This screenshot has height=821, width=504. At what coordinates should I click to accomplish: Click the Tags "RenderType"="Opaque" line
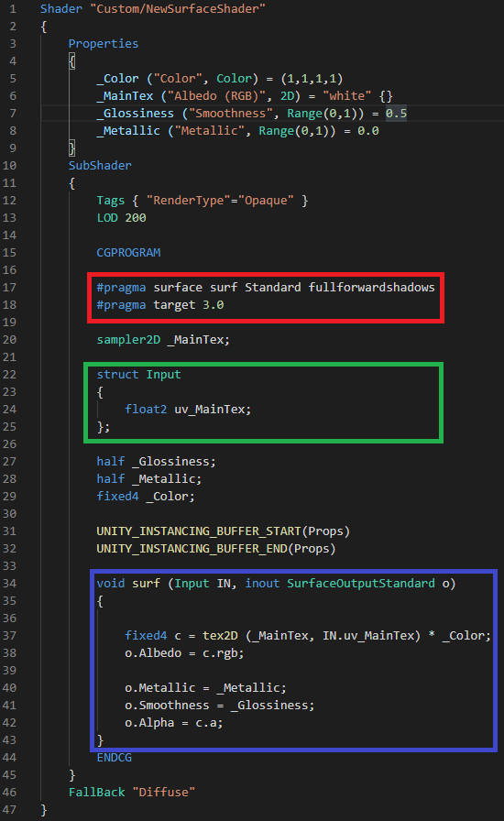click(x=203, y=200)
